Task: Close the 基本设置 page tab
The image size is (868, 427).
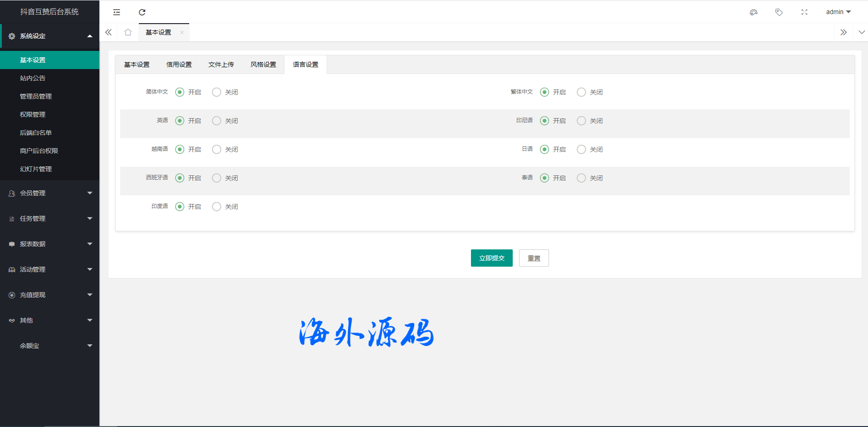Action: pyautogui.click(x=182, y=32)
